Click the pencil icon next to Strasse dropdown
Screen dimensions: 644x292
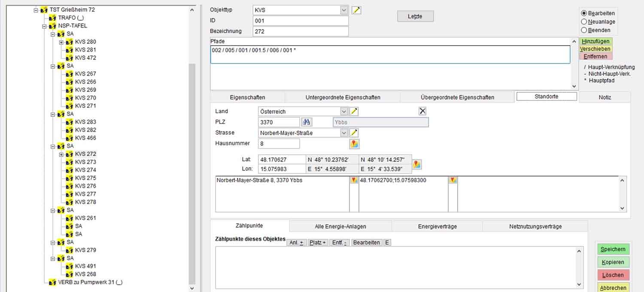[x=354, y=133]
